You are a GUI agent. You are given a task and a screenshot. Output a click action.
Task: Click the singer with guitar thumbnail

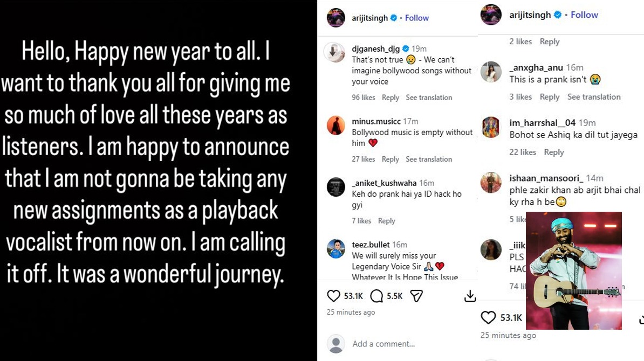pyautogui.click(x=573, y=270)
